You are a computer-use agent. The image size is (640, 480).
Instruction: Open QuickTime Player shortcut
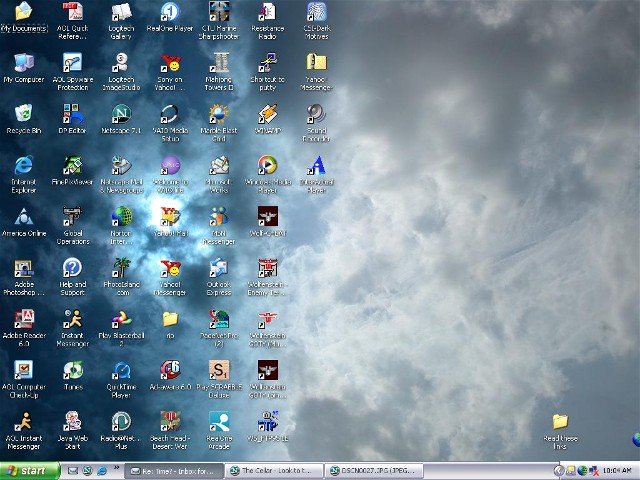pos(121,370)
